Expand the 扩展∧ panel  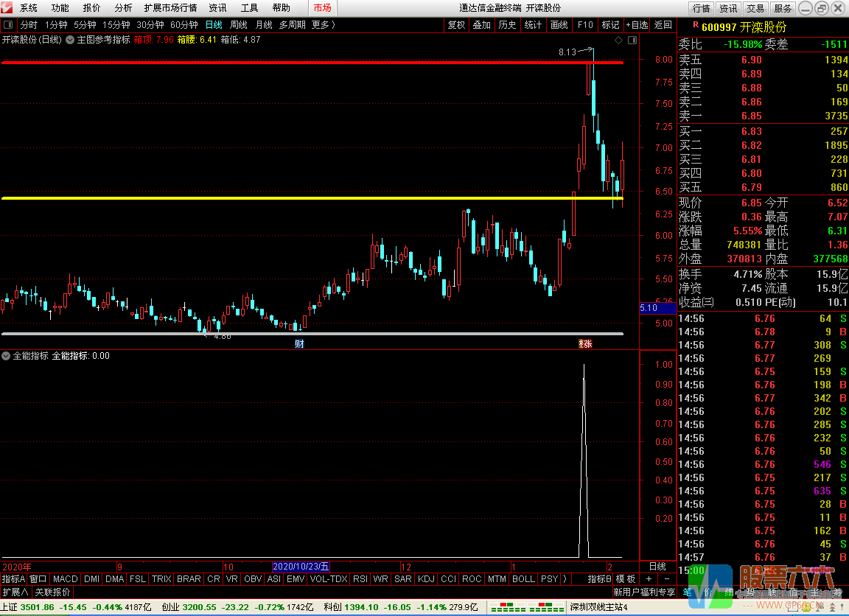[15, 592]
